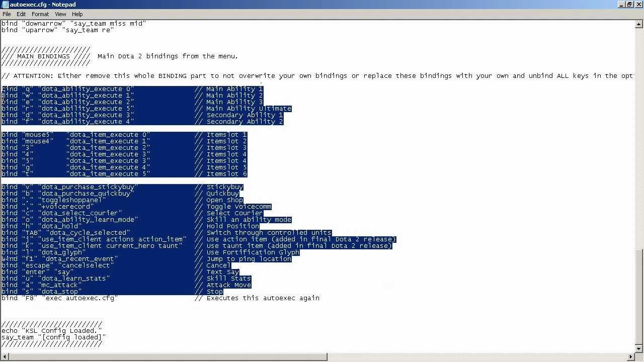Viewport: 644px width, 362px height.
Task: Click the "Secondary Ability 1" comment
Action: click(x=245, y=115)
